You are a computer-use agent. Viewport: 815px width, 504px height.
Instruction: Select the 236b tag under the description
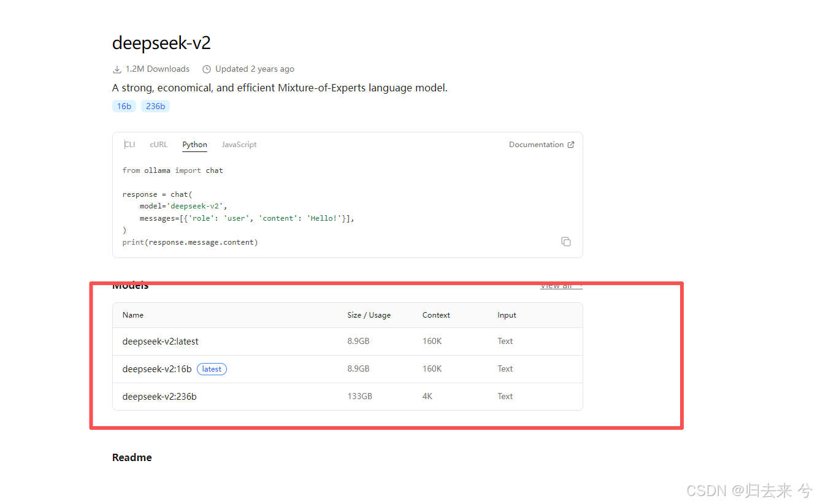(155, 106)
